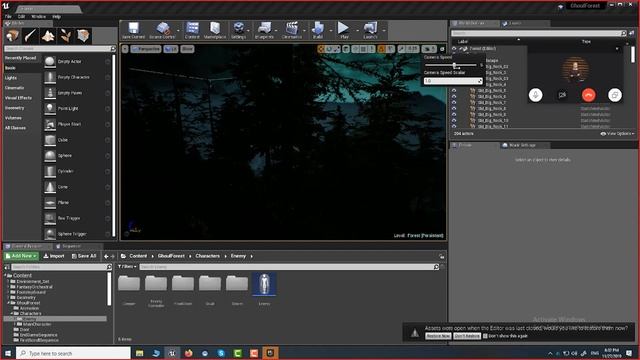640x360 pixels.
Task: Click the Don't Restore button
Action: pyautogui.click(x=467, y=336)
